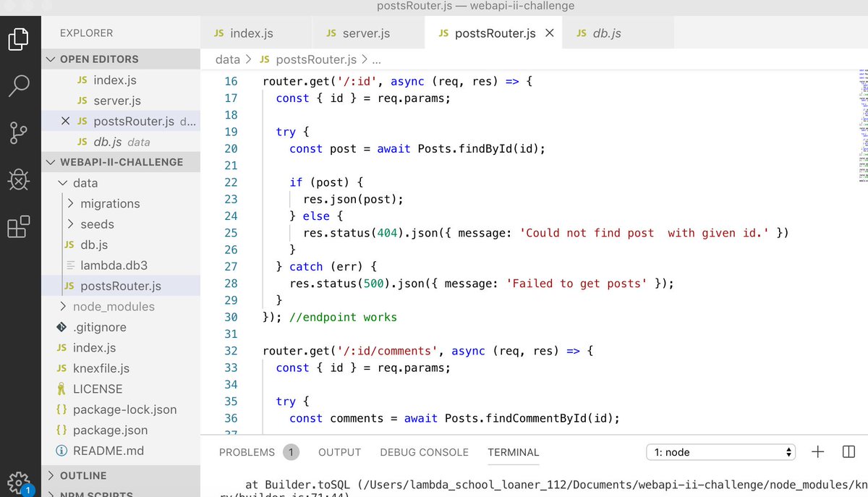Open the '1: node' terminal dropdown
Viewport: 868px width, 497px height.
tap(720, 451)
